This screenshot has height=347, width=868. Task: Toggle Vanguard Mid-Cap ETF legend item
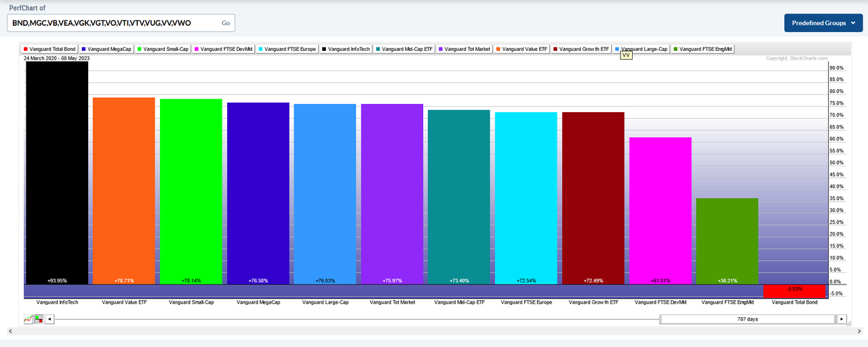pyautogui.click(x=406, y=49)
